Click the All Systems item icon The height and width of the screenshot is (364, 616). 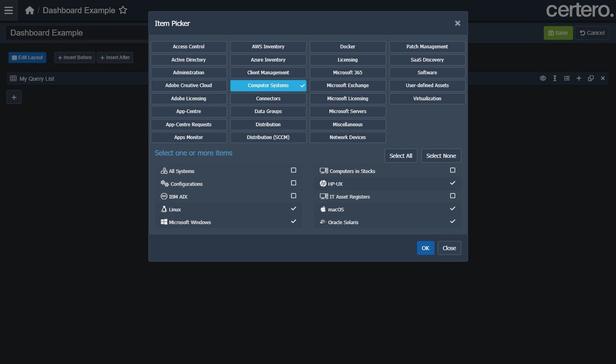(164, 171)
